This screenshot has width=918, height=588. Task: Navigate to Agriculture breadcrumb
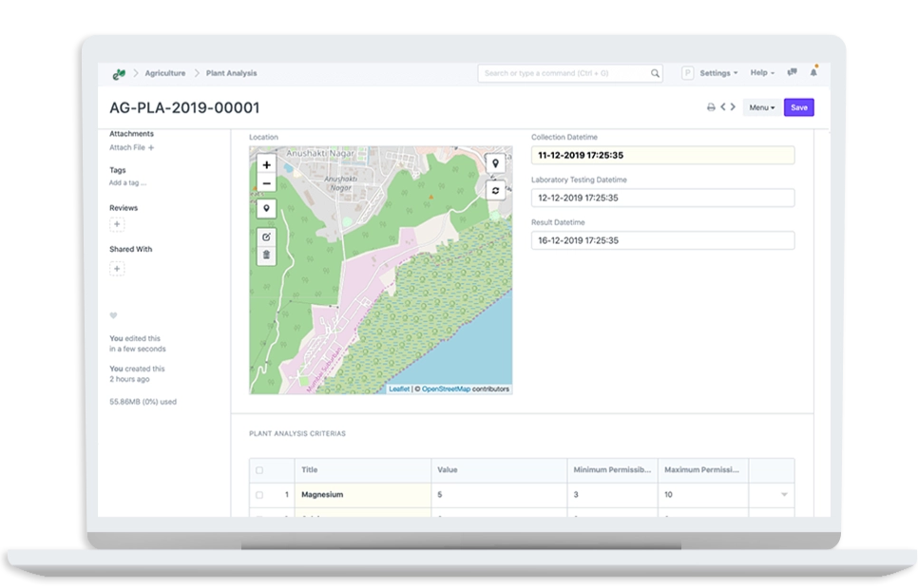[x=165, y=73]
